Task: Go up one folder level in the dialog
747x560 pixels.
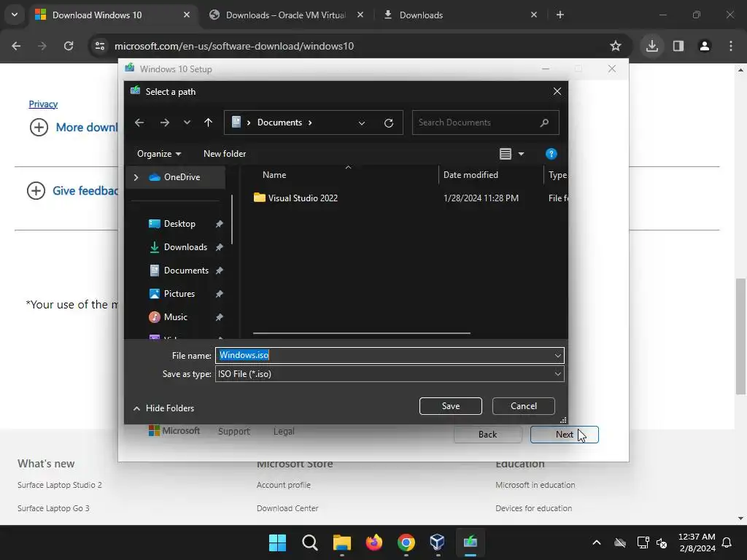Action: tap(208, 122)
